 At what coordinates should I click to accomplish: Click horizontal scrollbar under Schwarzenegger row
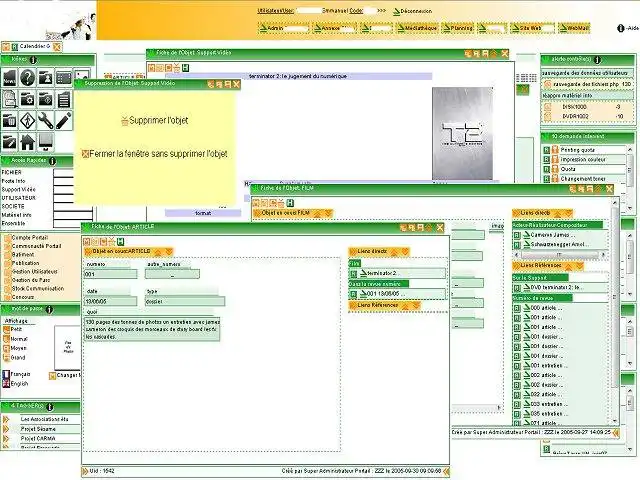click(559, 254)
